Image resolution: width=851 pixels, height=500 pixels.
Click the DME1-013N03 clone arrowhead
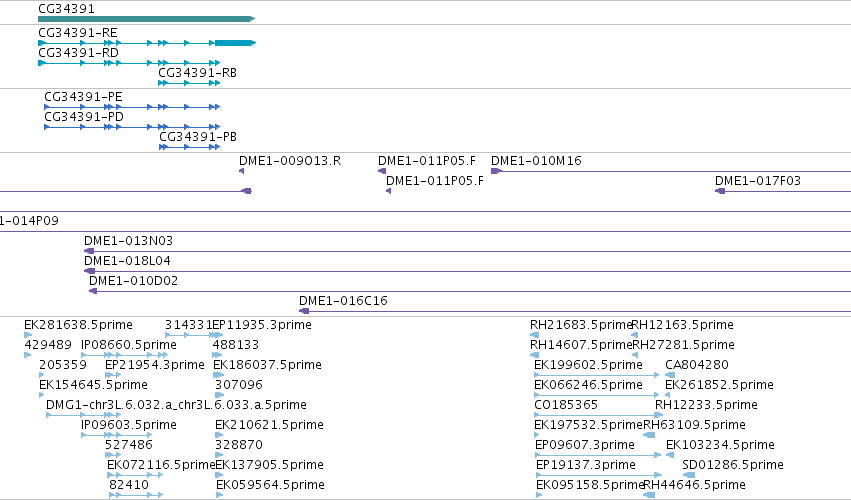(x=89, y=251)
